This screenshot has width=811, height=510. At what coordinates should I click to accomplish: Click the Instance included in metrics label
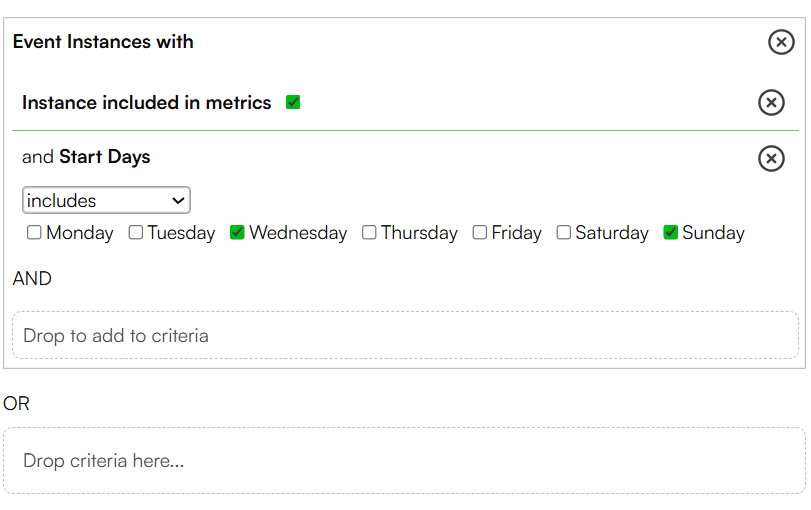(x=146, y=102)
